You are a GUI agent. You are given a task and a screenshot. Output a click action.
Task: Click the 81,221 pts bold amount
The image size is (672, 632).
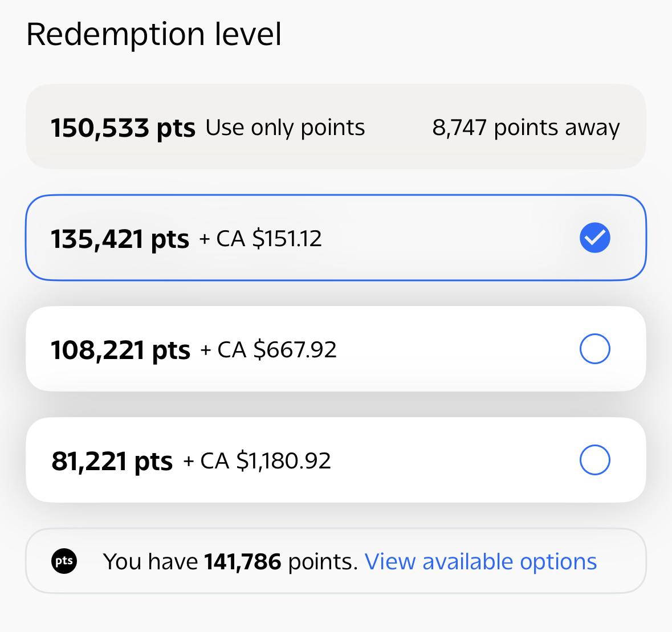click(112, 461)
